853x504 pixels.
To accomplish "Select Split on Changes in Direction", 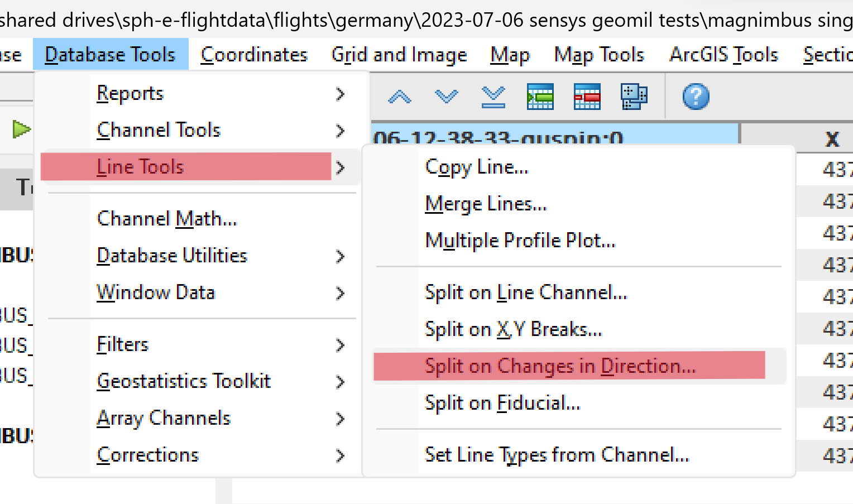I will coord(560,366).
